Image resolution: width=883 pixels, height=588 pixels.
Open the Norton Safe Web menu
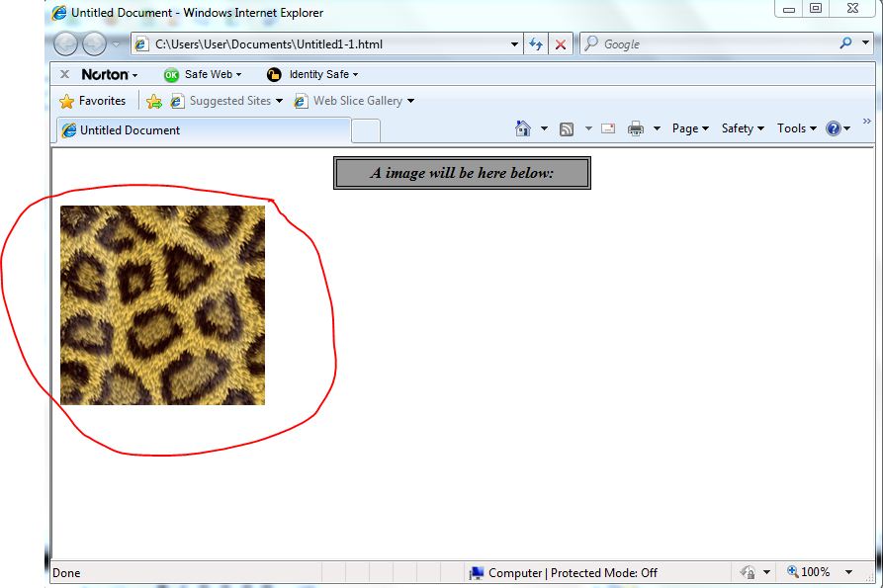(203, 73)
